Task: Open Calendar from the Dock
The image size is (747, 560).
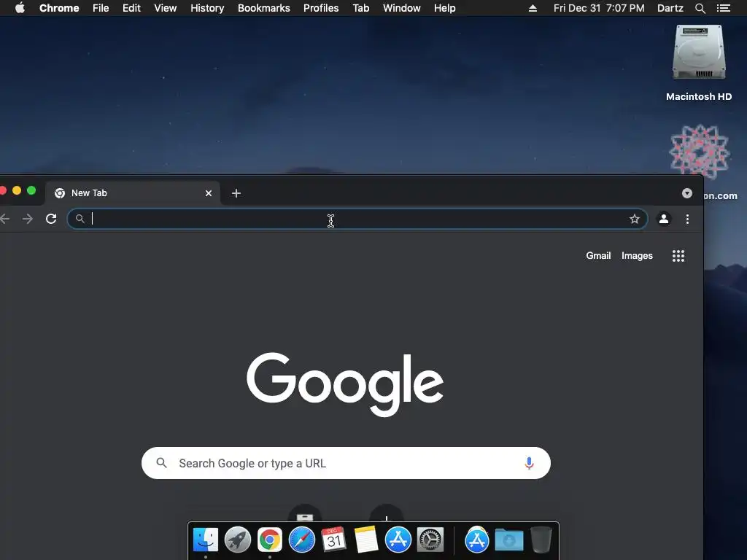Action: tap(333, 539)
